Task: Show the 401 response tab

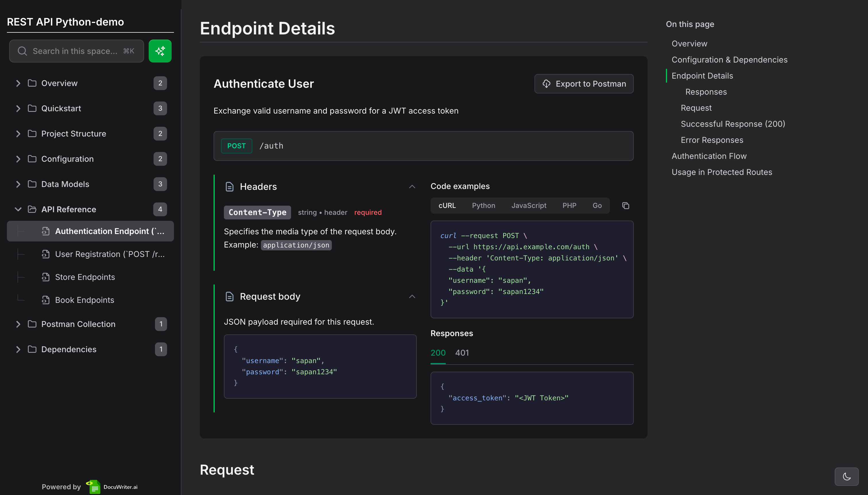Action: tap(462, 353)
